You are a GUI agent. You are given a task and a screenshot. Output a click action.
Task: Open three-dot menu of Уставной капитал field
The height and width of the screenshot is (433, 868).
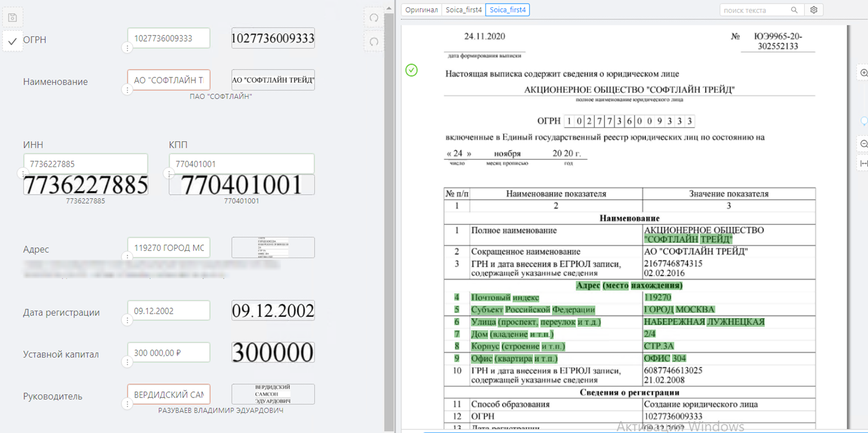click(x=127, y=362)
